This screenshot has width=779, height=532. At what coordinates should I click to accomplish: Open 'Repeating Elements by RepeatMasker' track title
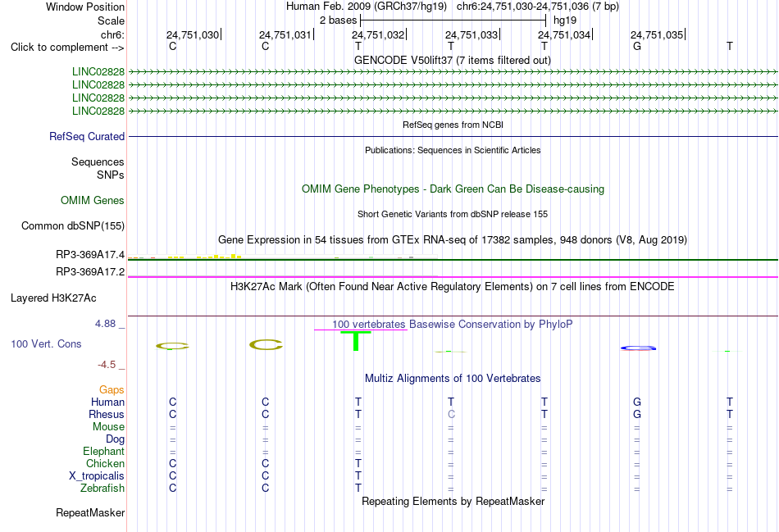(453, 501)
